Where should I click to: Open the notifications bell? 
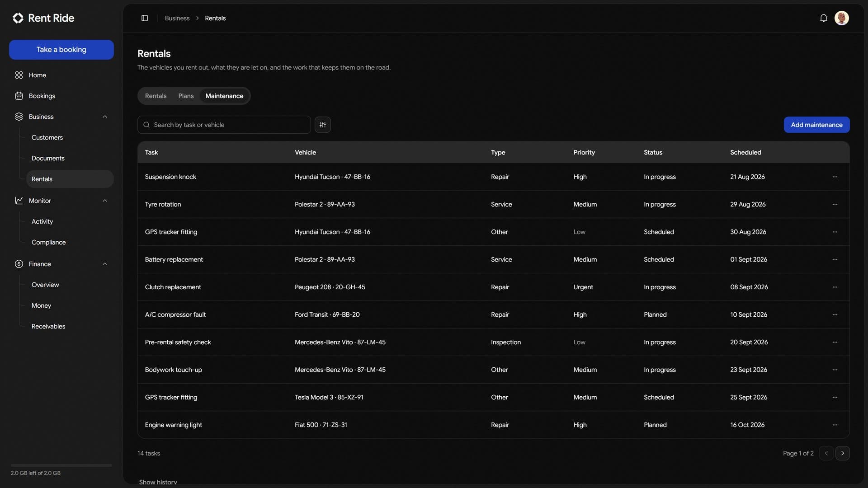point(823,18)
